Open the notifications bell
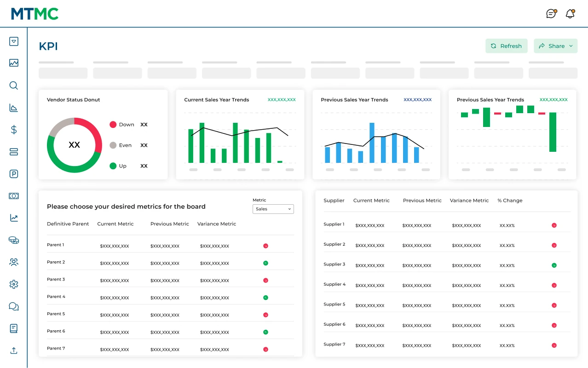The width and height of the screenshot is (588, 368). pos(571,13)
